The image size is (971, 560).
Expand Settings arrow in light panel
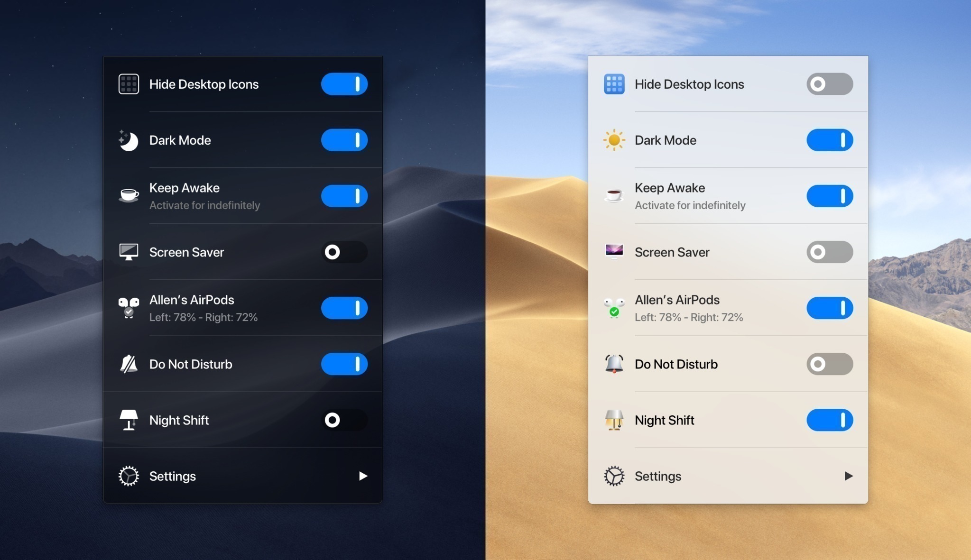848,476
